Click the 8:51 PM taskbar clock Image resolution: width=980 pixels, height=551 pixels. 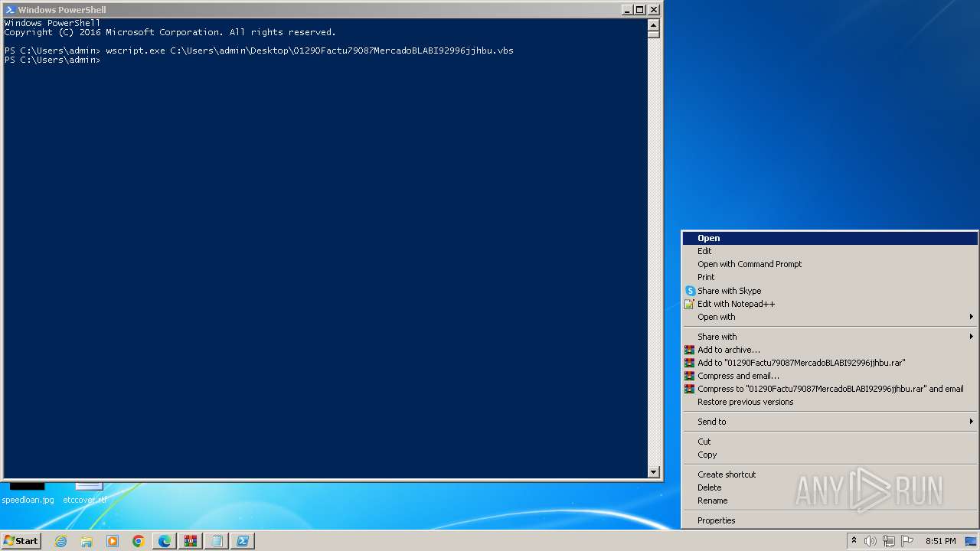940,541
